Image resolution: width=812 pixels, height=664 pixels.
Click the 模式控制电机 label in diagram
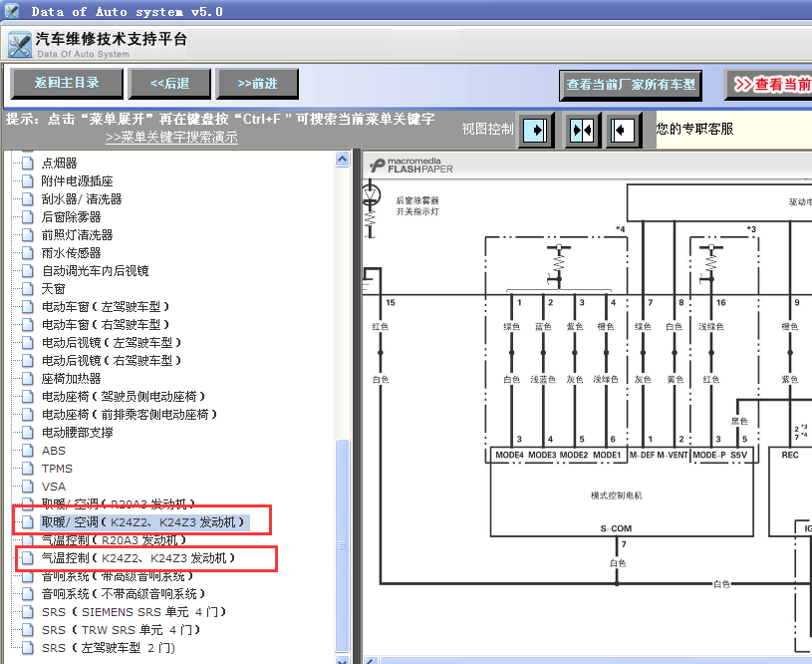coord(617,496)
